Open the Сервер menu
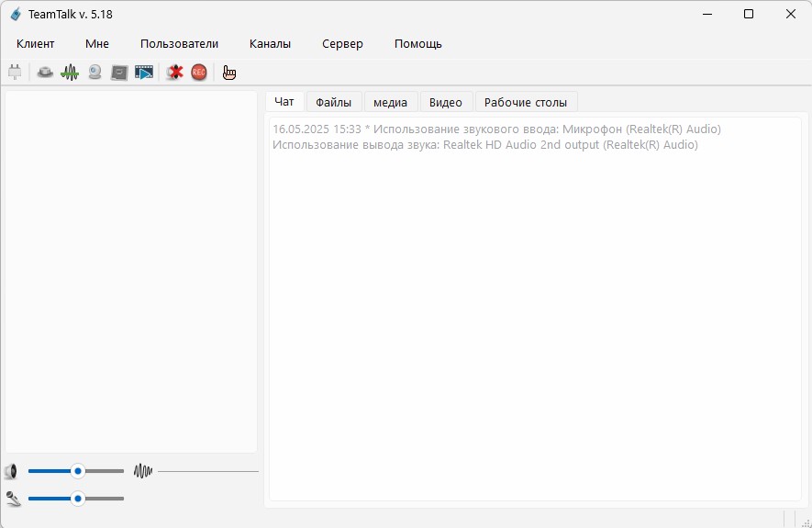Viewport: 812px width, 528px height. 342,44
